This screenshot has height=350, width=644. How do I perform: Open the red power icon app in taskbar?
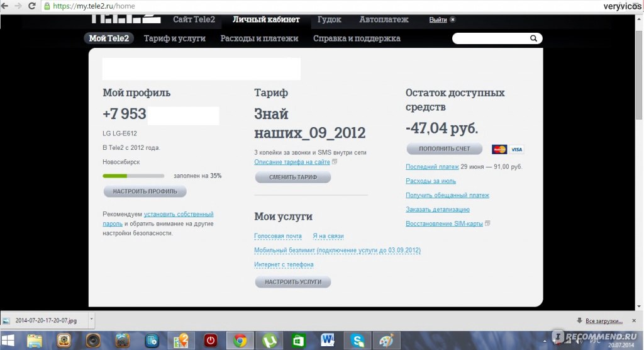[x=211, y=341]
